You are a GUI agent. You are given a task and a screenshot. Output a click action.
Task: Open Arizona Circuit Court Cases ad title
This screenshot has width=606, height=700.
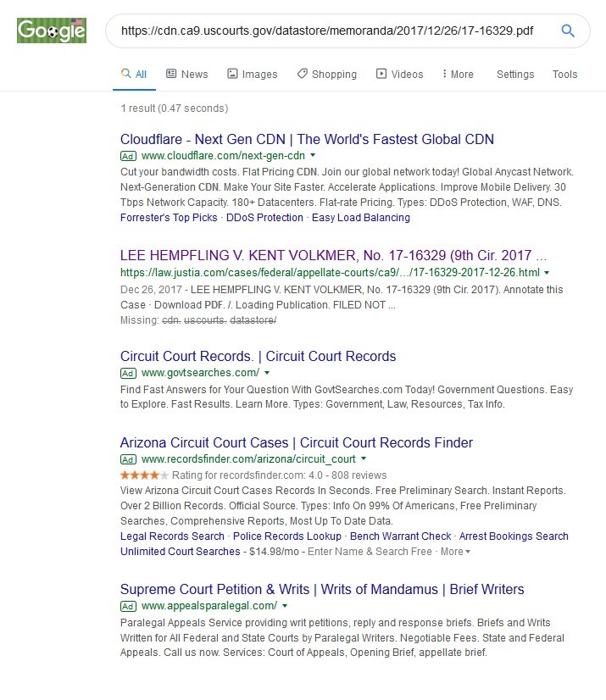click(297, 442)
